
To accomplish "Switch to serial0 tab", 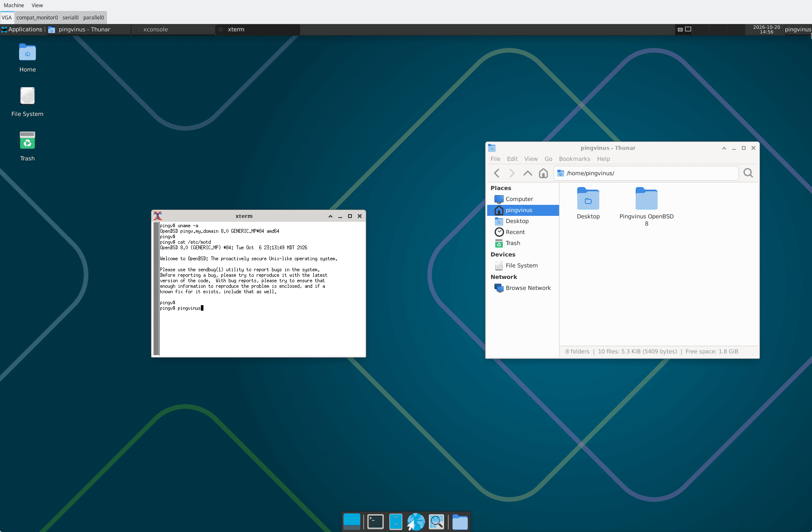I will click(x=71, y=17).
